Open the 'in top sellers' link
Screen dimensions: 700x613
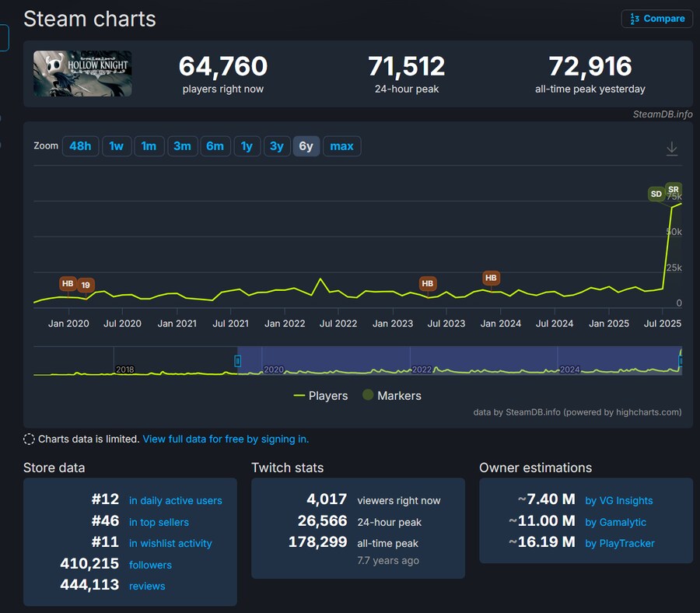pyautogui.click(x=159, y=522)
